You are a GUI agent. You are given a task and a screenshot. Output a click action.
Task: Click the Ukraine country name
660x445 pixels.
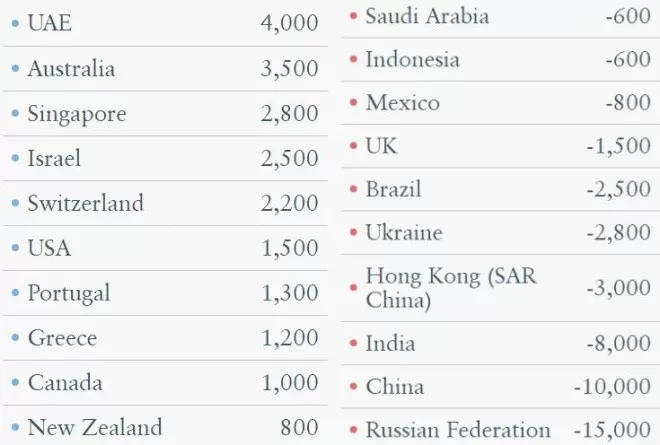click(404, 232)
